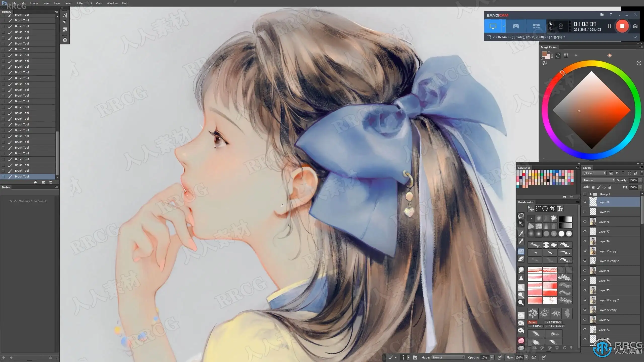Image resolution: width=644 pixels, height=362 pixels.
Task: Hide Layer 77
Action: click(585, 232)
